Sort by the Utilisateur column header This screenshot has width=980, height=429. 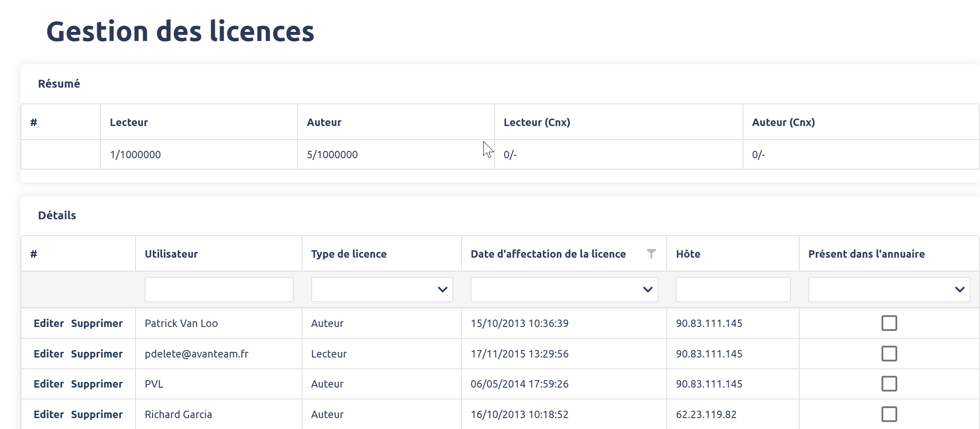[171, 254]
